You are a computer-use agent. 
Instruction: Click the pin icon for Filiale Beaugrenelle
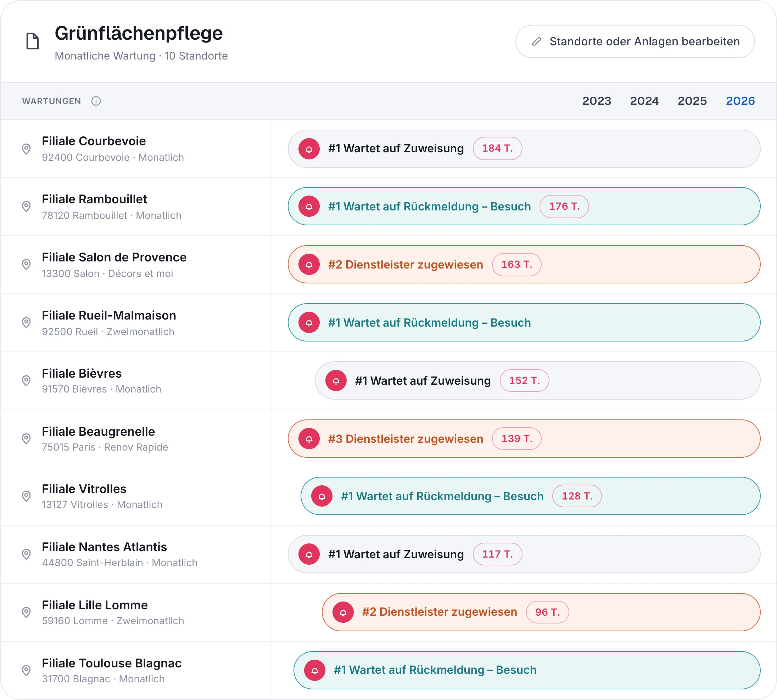(x=26, y=439)
